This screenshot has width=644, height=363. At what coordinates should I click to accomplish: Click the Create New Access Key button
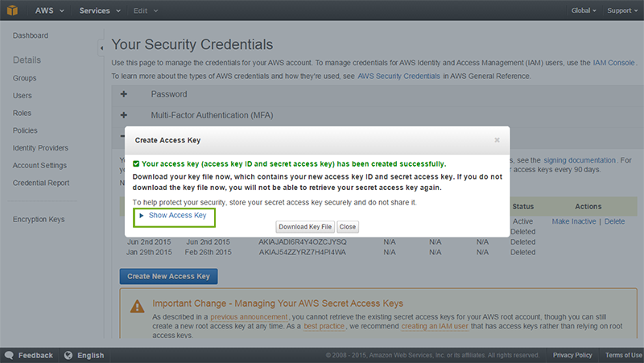tap(168, 276)
